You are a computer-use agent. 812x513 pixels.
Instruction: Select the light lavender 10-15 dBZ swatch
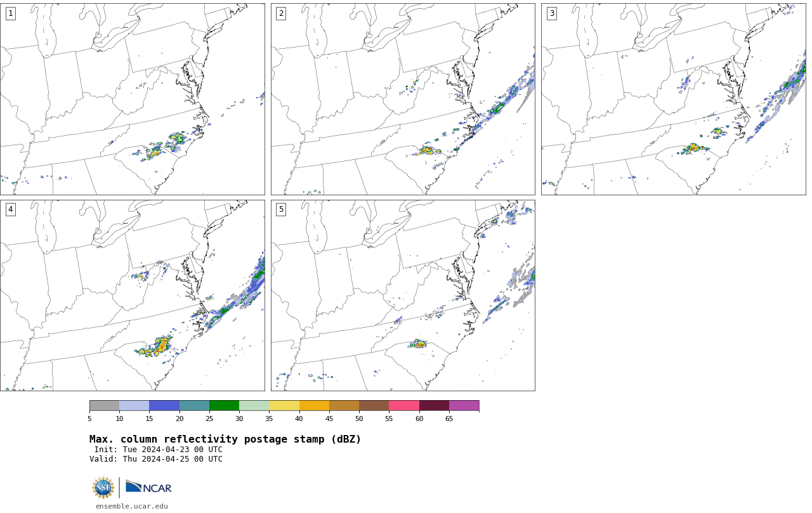(134, 406)
